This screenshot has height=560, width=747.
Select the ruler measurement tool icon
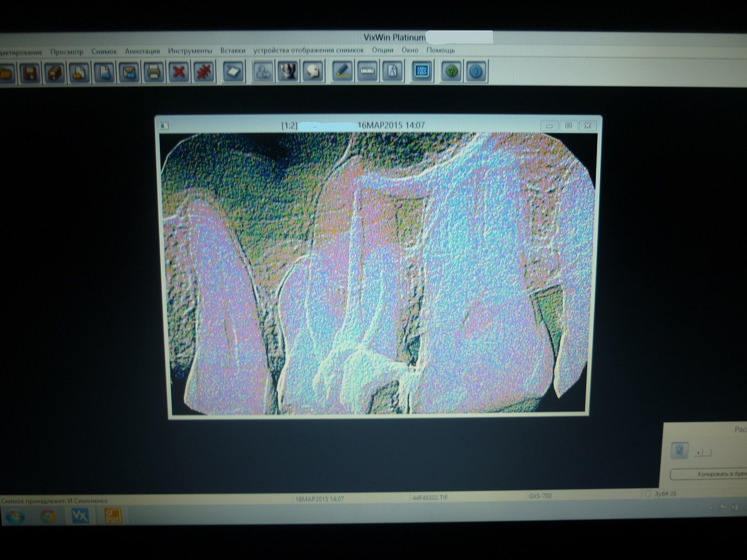click(367, 72)
